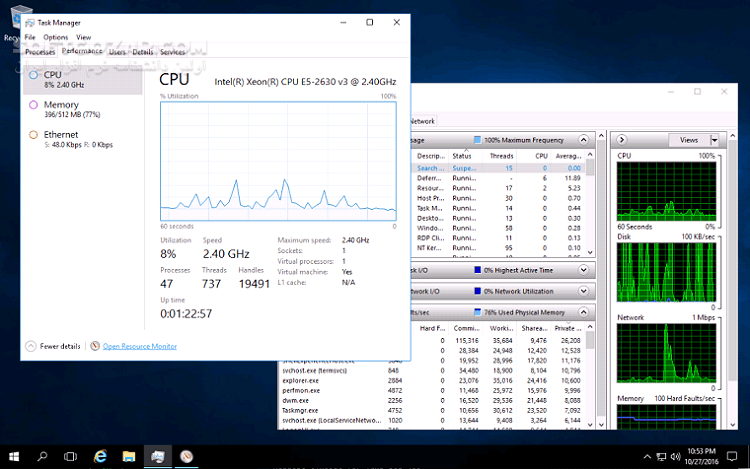
Task: Sort by the CPU column in Resource Monitor
Action: [541, 156]
